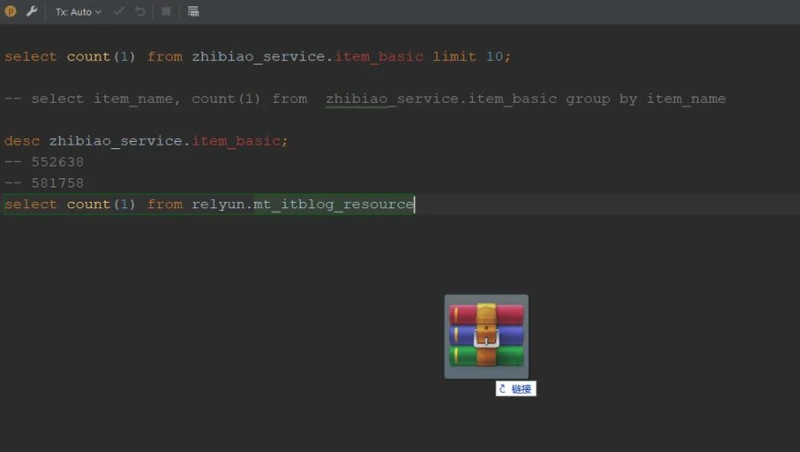Viewport: 800px width, 452px height.
Task: Click the commit checkmark icon
Action: tap(119, 12)
